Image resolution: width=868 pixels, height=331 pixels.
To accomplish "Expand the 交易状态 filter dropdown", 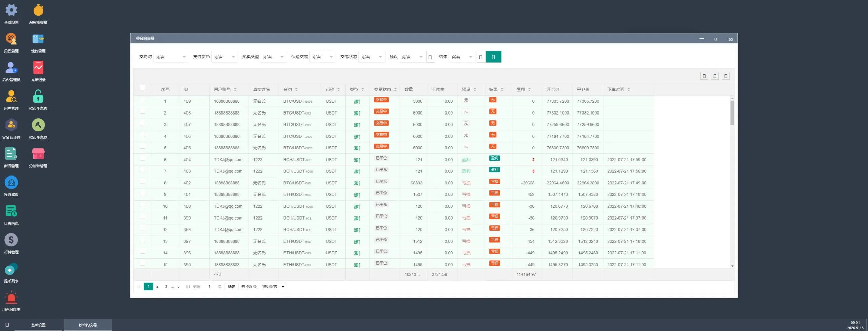I will point(372,57).
